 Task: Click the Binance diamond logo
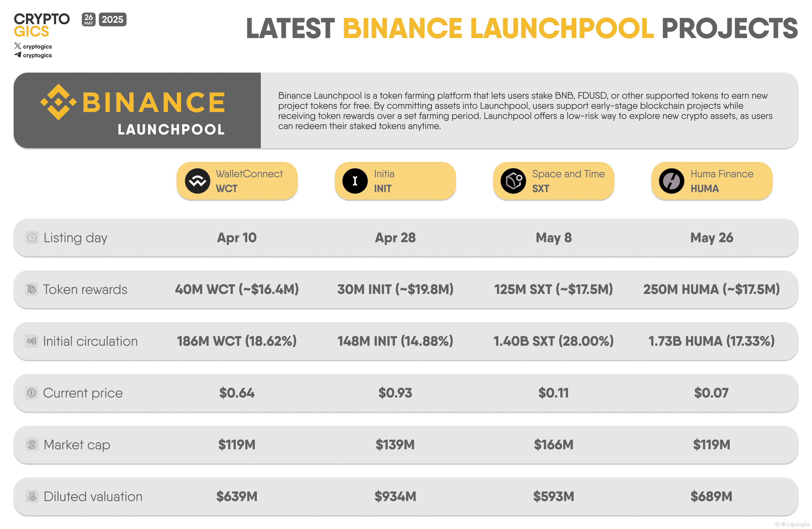(58, 102)
